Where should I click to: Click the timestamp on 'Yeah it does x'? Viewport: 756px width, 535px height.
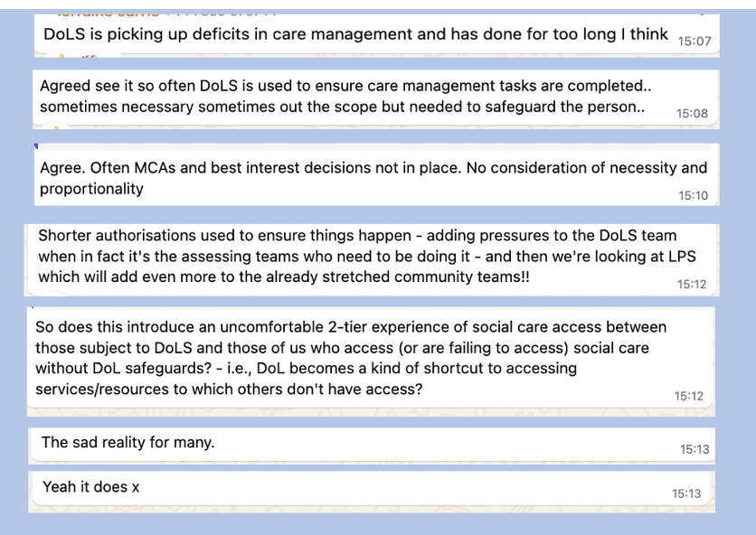(686, 493)
